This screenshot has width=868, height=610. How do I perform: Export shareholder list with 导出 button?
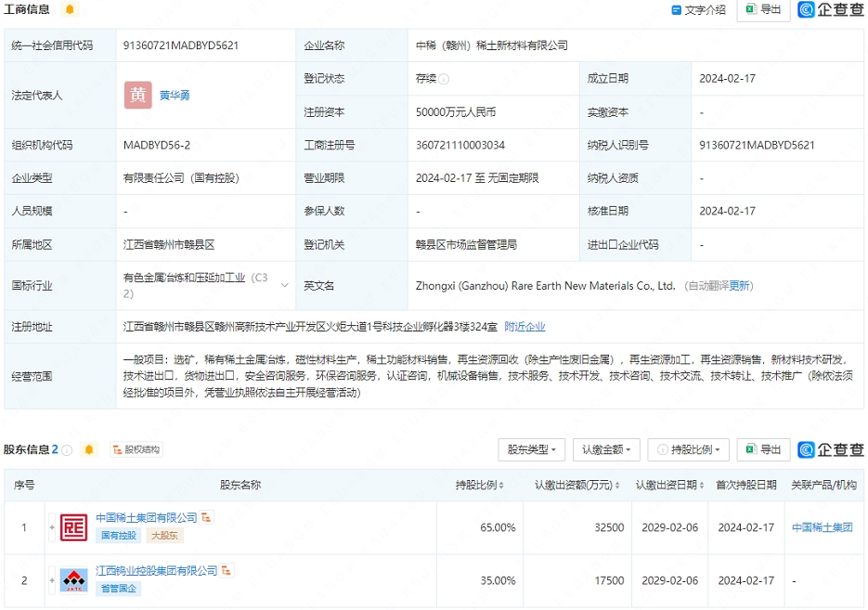pyautogui.click(x=763, y=449)
